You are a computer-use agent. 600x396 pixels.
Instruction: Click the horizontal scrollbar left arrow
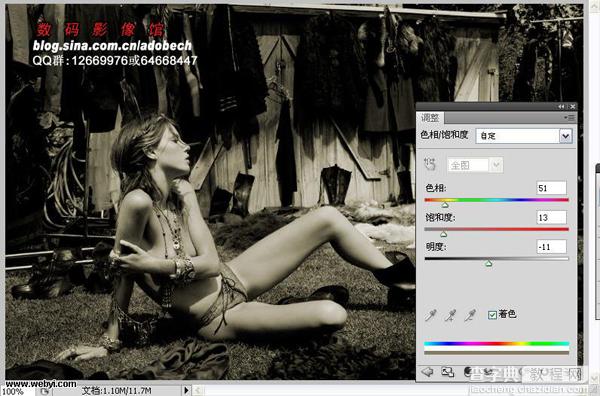pos(198,390)
